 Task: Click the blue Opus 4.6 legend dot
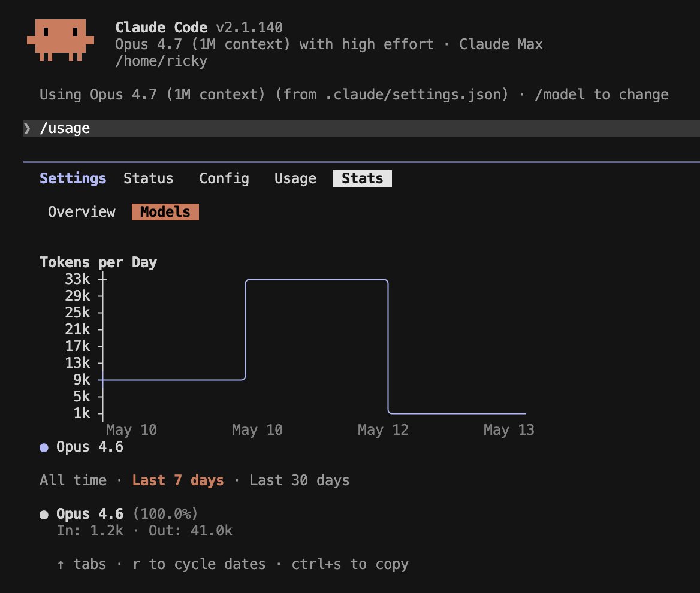(x=44, y=447)
